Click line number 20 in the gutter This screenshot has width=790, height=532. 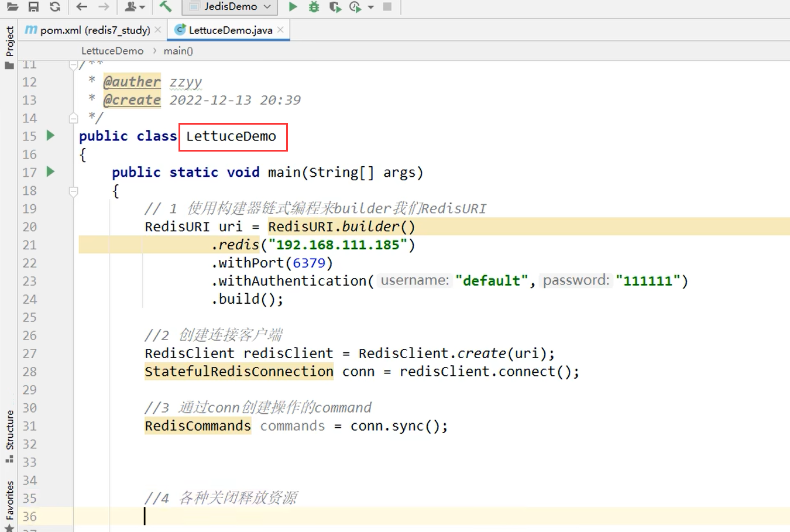point(29,227)
